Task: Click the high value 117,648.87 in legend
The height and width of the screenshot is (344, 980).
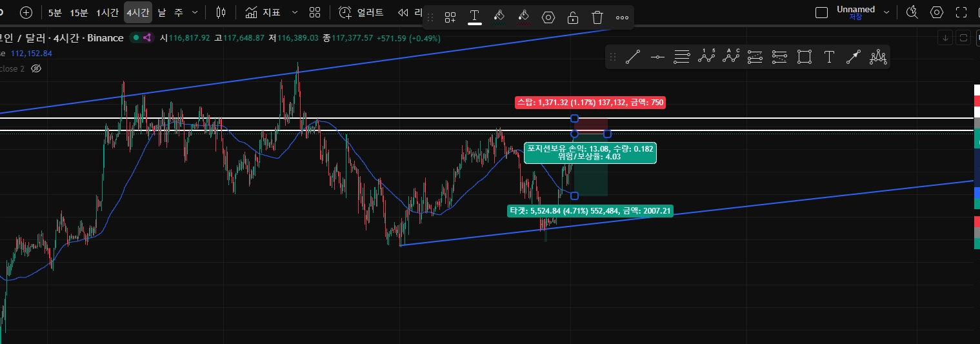Action: (244, 38)
